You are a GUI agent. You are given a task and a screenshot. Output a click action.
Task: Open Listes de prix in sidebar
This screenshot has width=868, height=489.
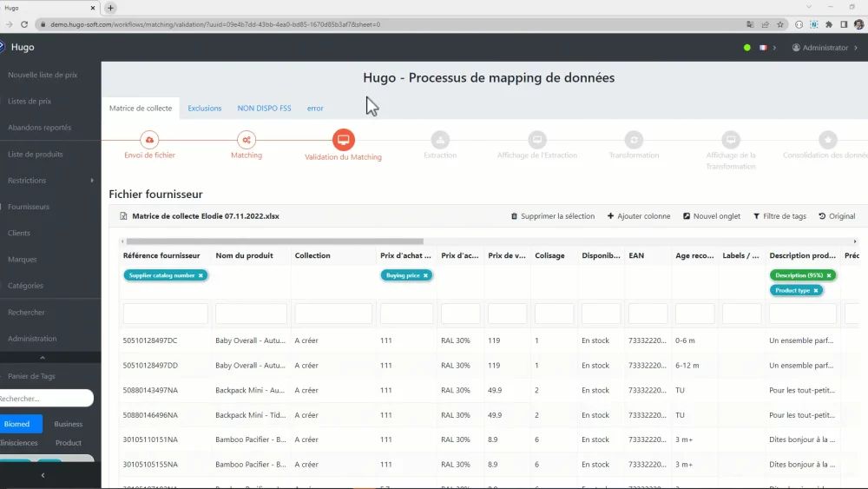click(x=30, y=102)
